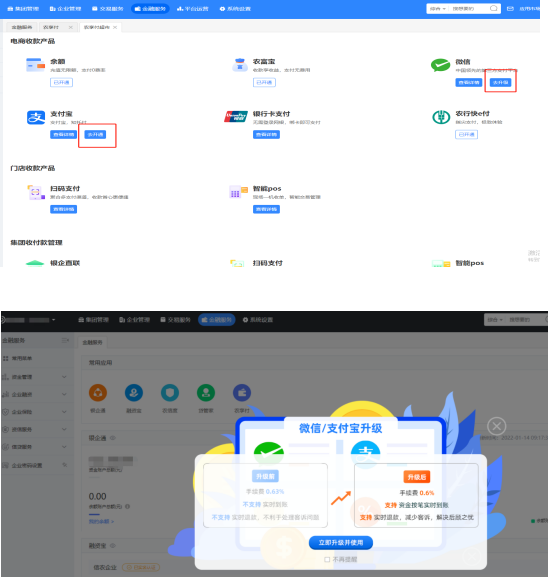548x577 pixels.
Task: Open 交易服务 menu in the blue top bar
Action: pyautogui.click(x=108, y=8)
